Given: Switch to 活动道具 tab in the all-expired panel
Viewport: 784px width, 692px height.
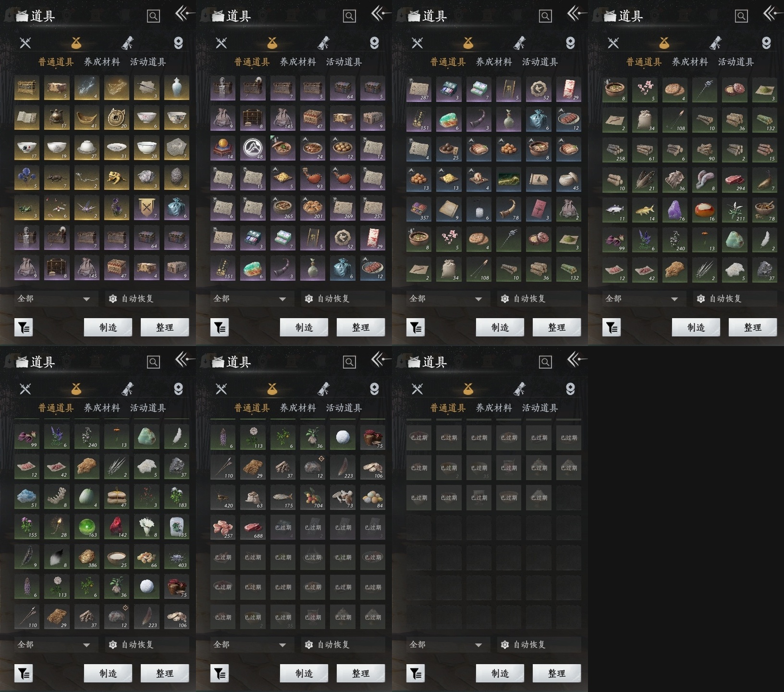Looking at the screenshot, I should (x=540, y=408).
